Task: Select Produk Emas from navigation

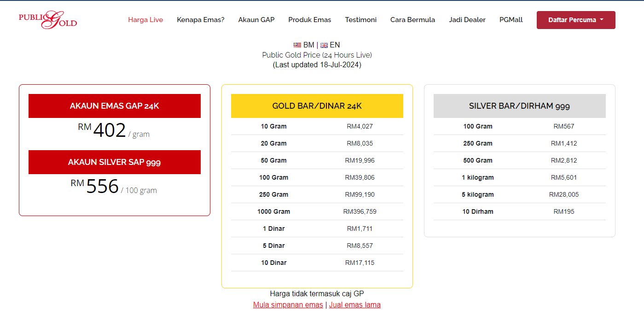Action: pos(310,20)
